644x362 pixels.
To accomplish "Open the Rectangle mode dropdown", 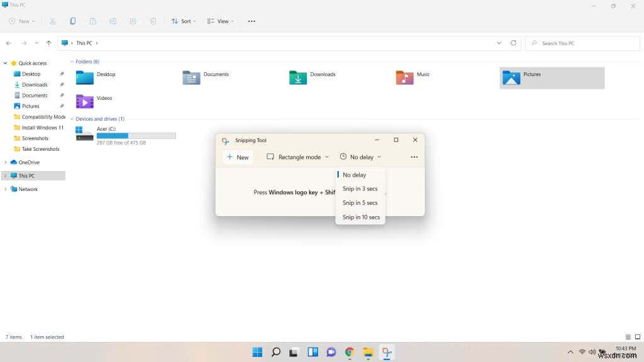I will [297, 156].
